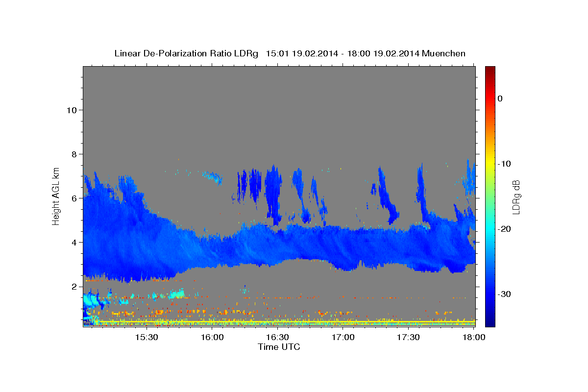Click the colorbar value -10
Screen dimensions: 588x392
coord(505,164)
